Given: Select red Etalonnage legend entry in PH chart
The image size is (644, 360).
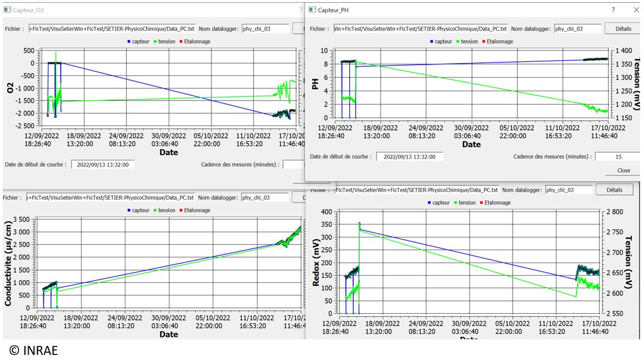Looking at the screenshot, I should coord(497,42).
